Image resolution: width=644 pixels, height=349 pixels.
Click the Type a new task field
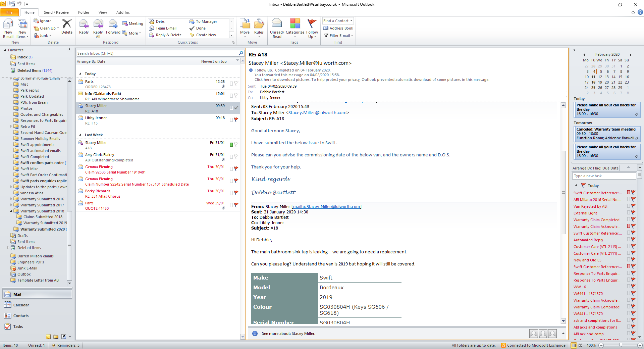point(604,176)
